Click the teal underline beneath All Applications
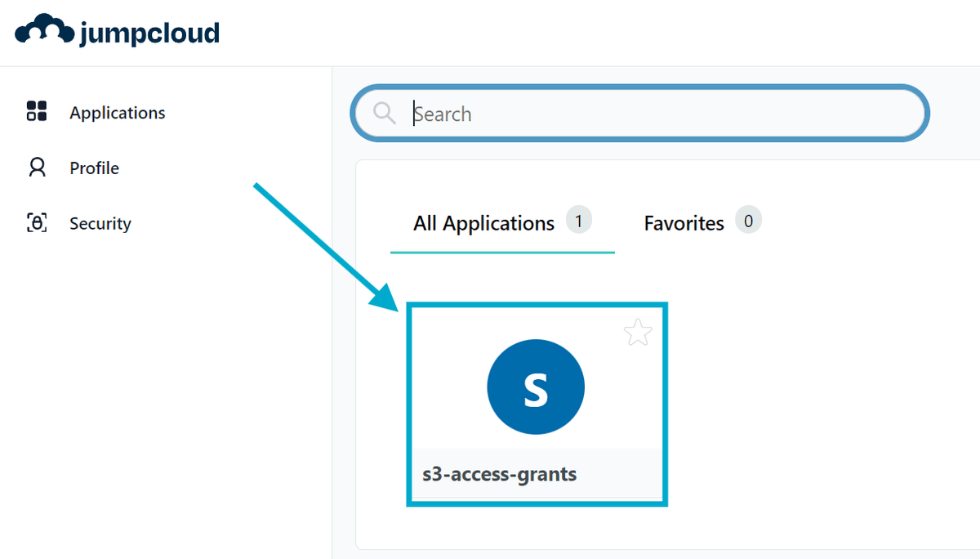The height and width of the screenshot is (559, 980). pyautogui.click(x=502, y=252)
